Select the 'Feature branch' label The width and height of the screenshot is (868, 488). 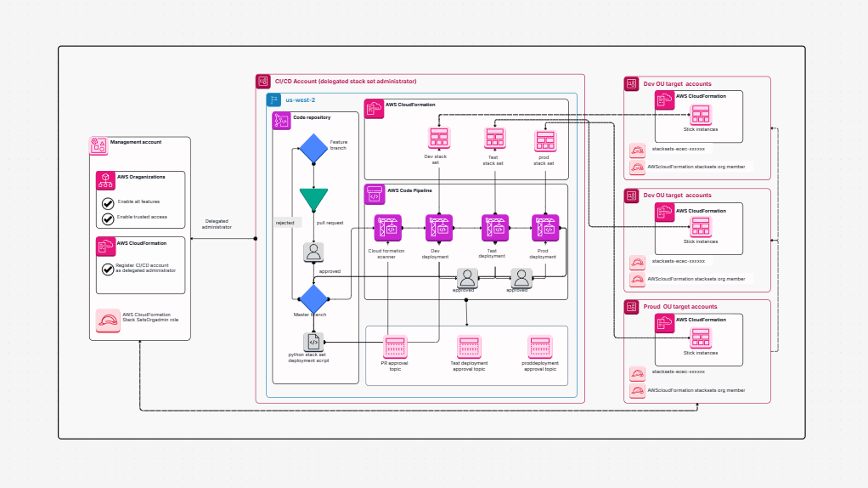338,145
